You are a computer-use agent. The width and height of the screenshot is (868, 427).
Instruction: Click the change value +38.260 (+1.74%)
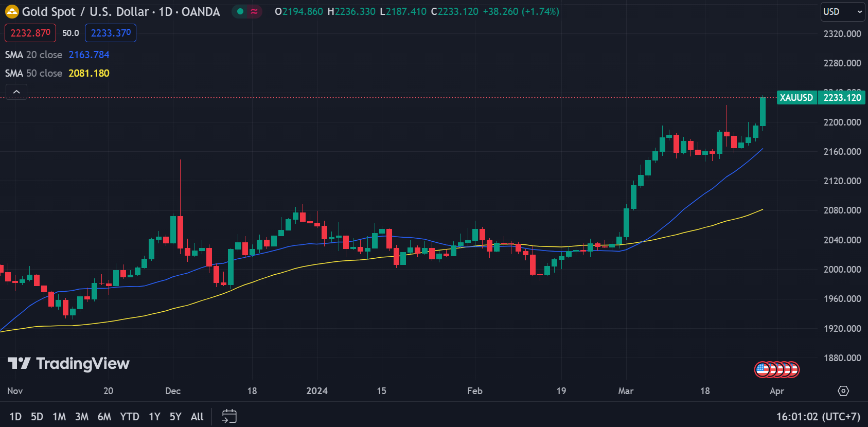tap(521, 11)
